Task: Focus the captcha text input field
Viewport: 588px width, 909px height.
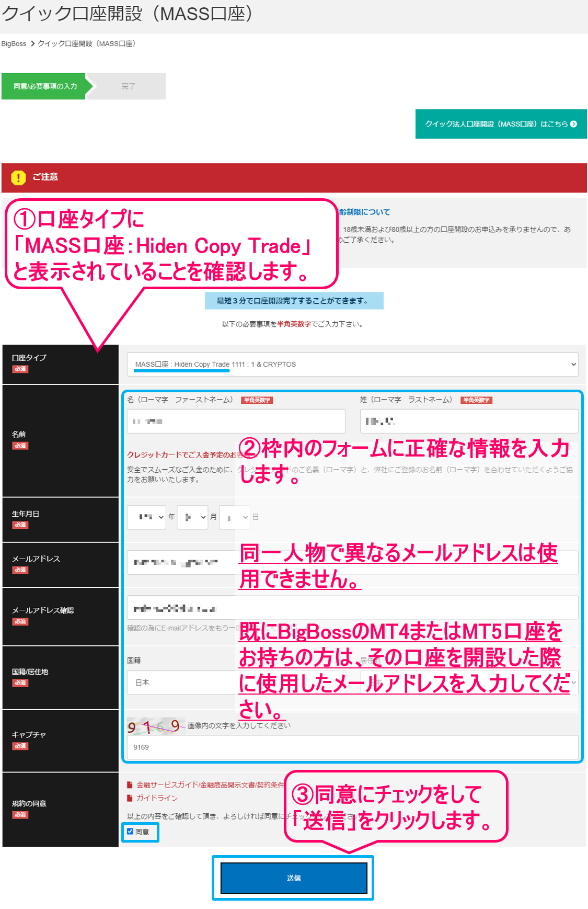Action: click(352, 747)
